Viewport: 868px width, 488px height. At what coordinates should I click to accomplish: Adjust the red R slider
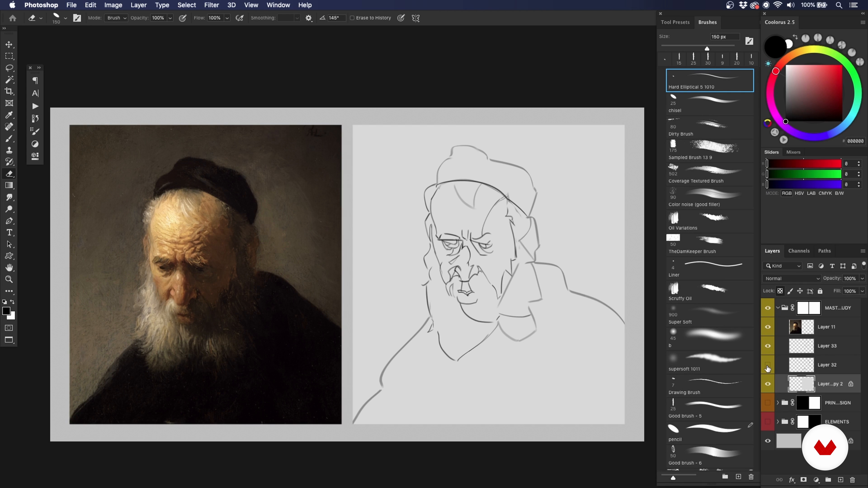coord(804,164)
